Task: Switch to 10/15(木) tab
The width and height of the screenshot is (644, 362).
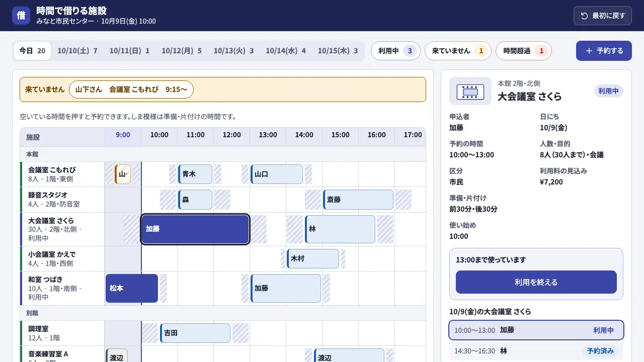Action: click(338, 51)
